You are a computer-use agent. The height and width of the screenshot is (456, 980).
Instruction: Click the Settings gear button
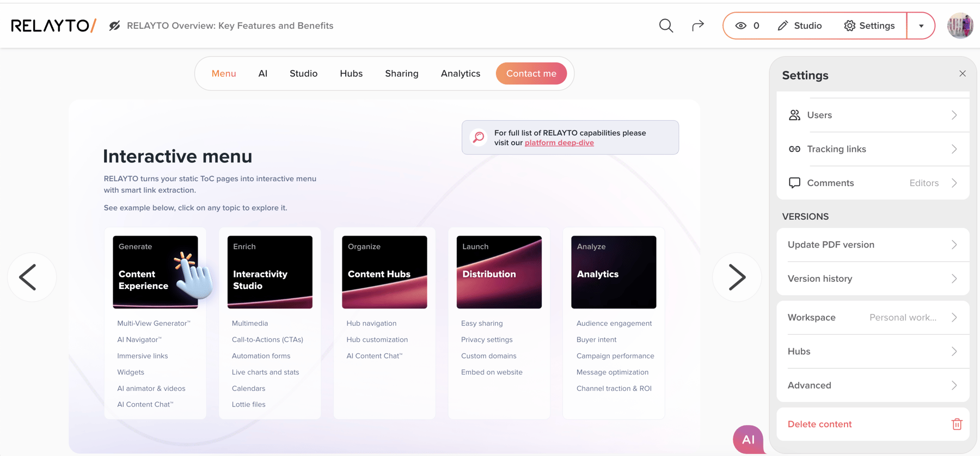[x=869, y=26]
